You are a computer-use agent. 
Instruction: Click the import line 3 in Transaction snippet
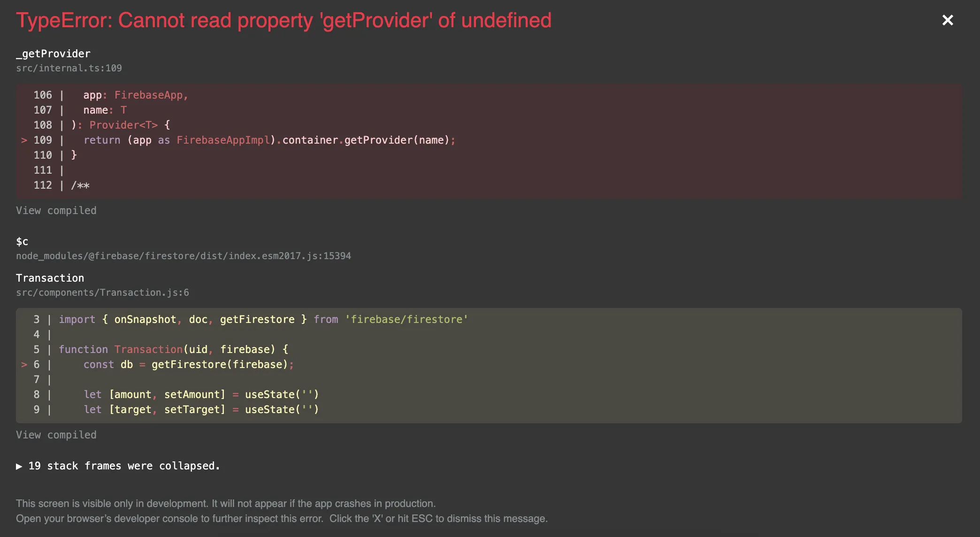click(x=263, y=319)
